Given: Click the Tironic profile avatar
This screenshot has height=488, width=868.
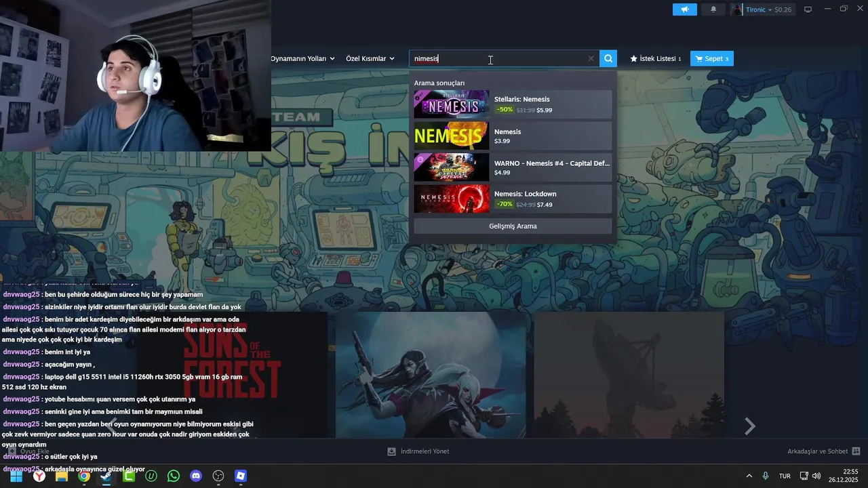Looking at the screenshot, I should [x=737, y=9].
